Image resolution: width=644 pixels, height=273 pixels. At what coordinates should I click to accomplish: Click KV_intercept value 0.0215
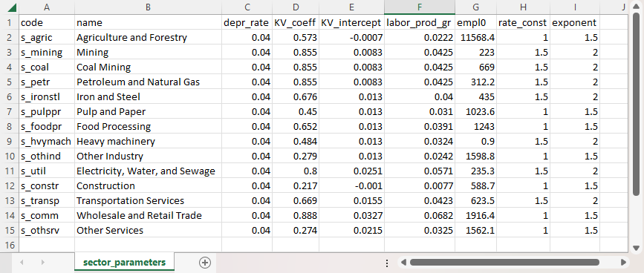351,231
